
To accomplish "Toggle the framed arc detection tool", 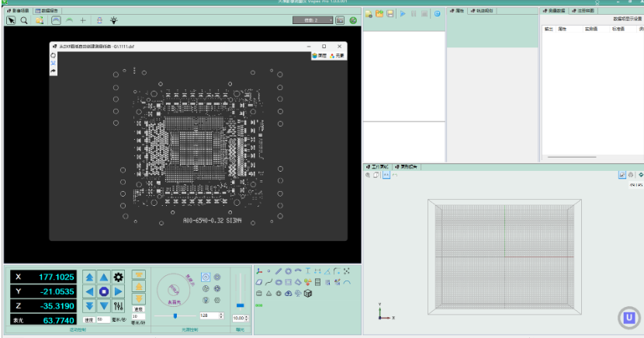I will point(57,20).
